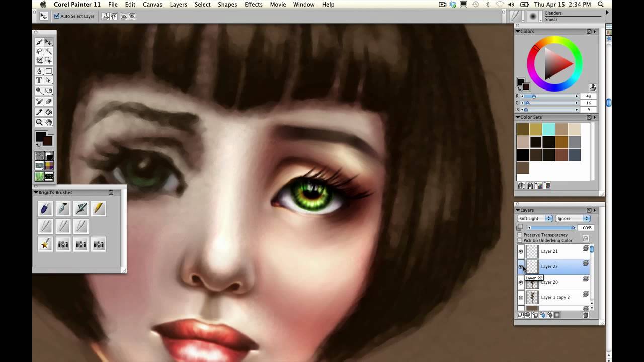Select the Pen tool
The height and width of the screenshot is (362, 644).
tap(39, 71)
